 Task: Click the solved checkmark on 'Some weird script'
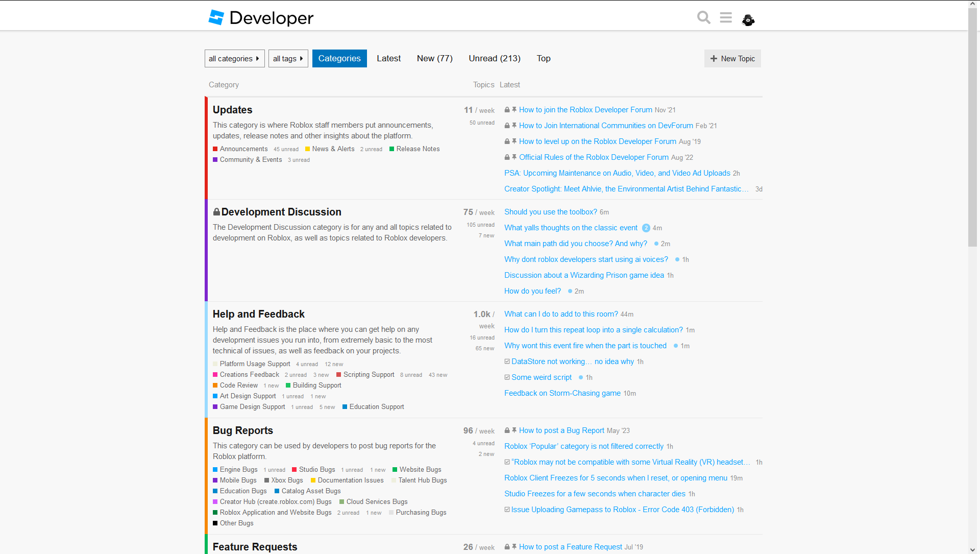click(x=507, y=377)
